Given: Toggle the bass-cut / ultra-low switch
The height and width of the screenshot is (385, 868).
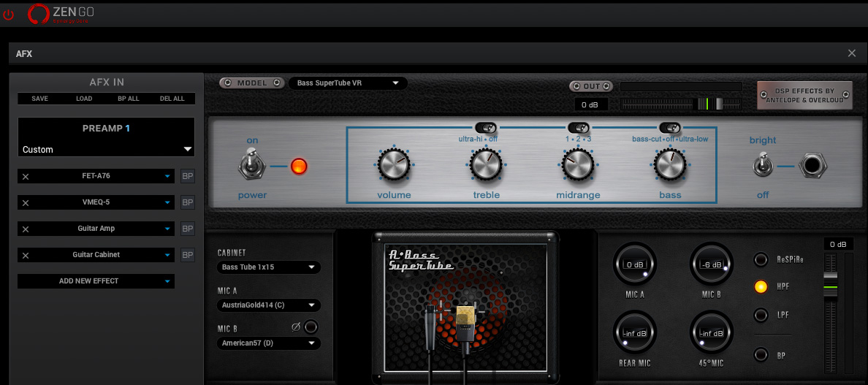Looking at the screenshot, I should pos(670,127).
